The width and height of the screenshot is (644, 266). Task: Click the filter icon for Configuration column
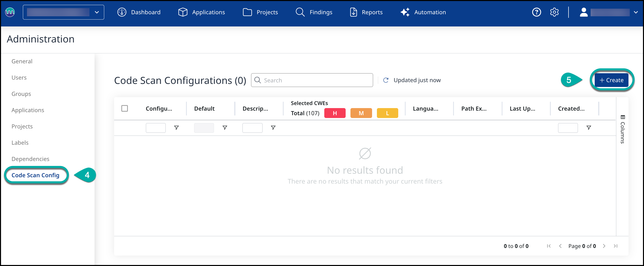point(176,128)
